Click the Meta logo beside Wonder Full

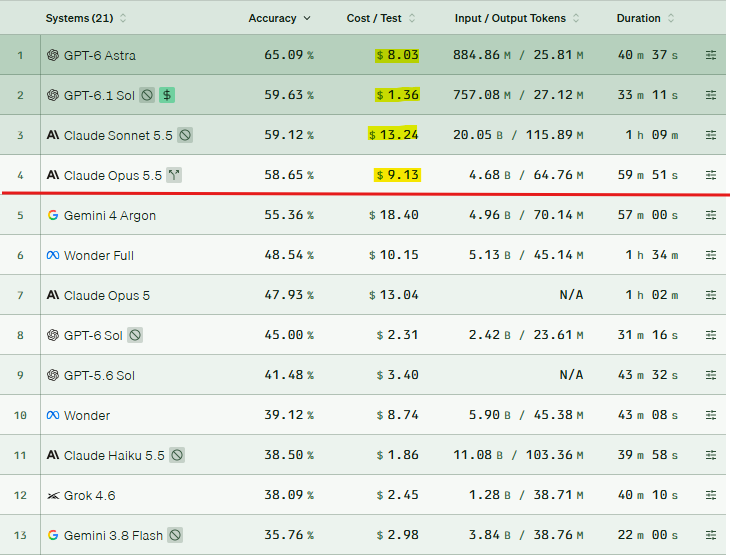point(53,255)
